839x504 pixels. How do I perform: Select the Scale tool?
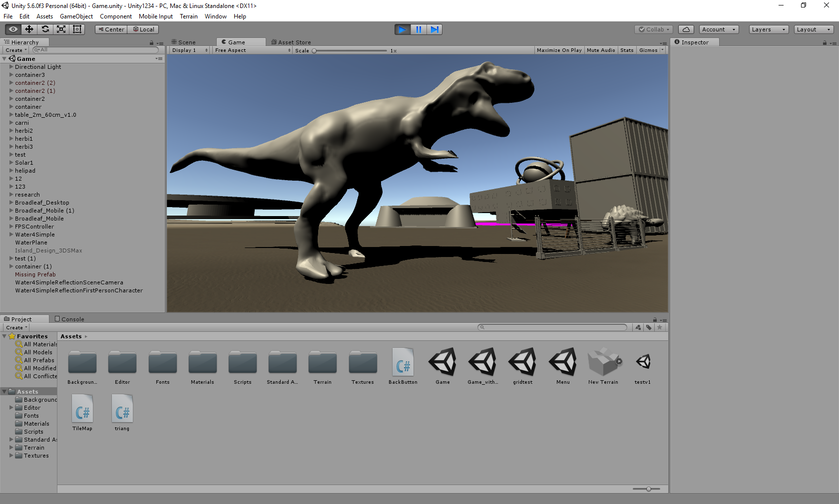coord(61,29)
